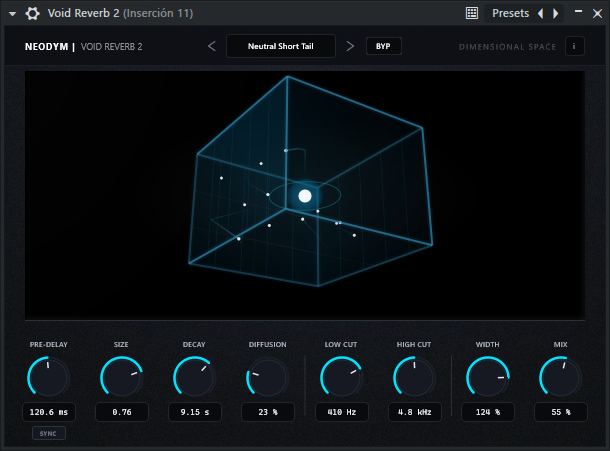This screenshot has width=610, height=451.
Task: Click the 55 % mix value field
Action: coord(561,412)
